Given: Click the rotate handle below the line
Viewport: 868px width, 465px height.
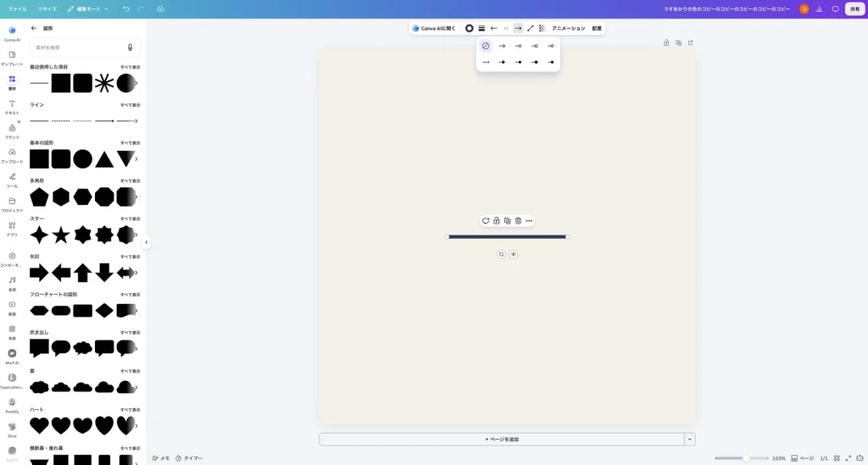Looking at the screenshot, I should (501, 254).
